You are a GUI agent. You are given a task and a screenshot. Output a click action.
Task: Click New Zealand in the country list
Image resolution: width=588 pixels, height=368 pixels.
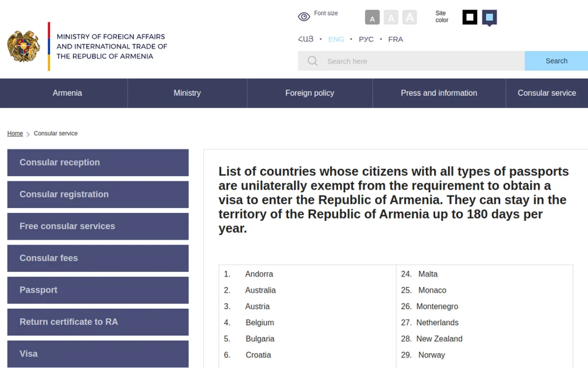439,339
